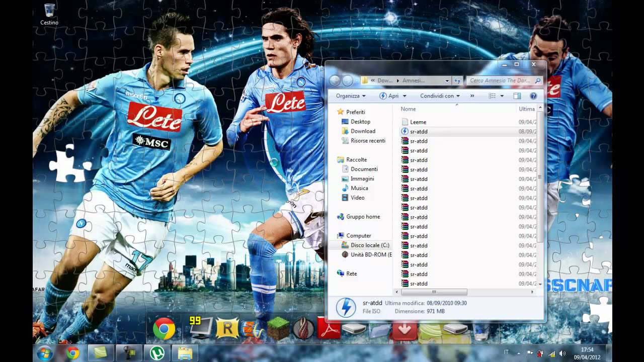Viewport: 644px width, 362px height.
Task: Open Chrome from the taskbar
Action: tap(73, 353)
